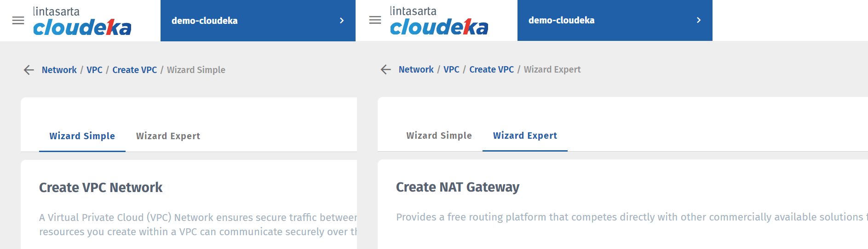Go back using arrow beside Wizard Expert breadcrumb
The width and height of the screenshot is (868, 249).
[386, 69]
